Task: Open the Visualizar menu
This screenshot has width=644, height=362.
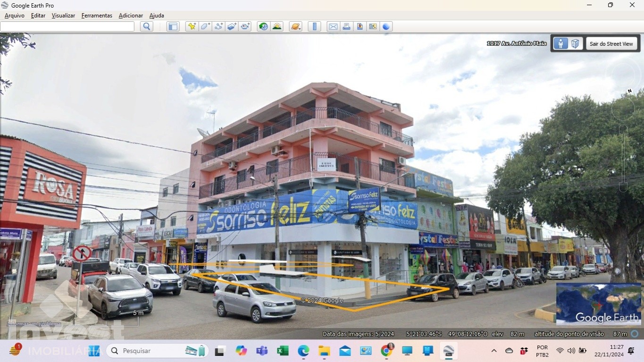Action: (x=63, y=16)
